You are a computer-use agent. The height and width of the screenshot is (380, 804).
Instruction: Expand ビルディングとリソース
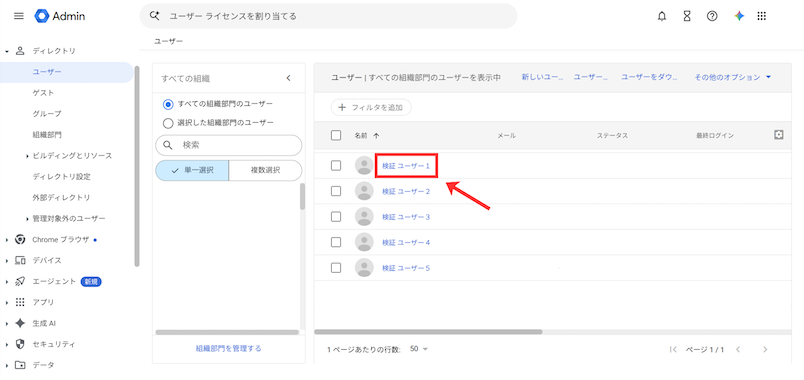point(27,156)
